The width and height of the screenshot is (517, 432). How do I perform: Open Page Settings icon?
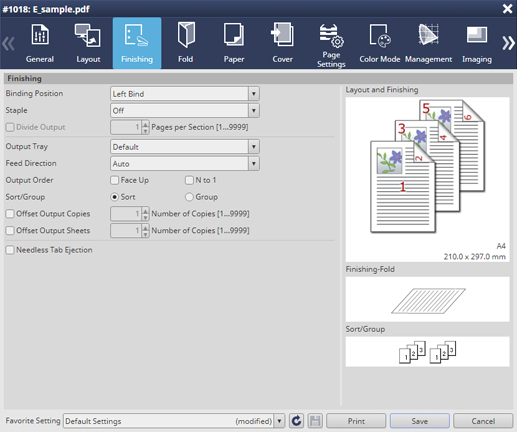tap(331, 36)
